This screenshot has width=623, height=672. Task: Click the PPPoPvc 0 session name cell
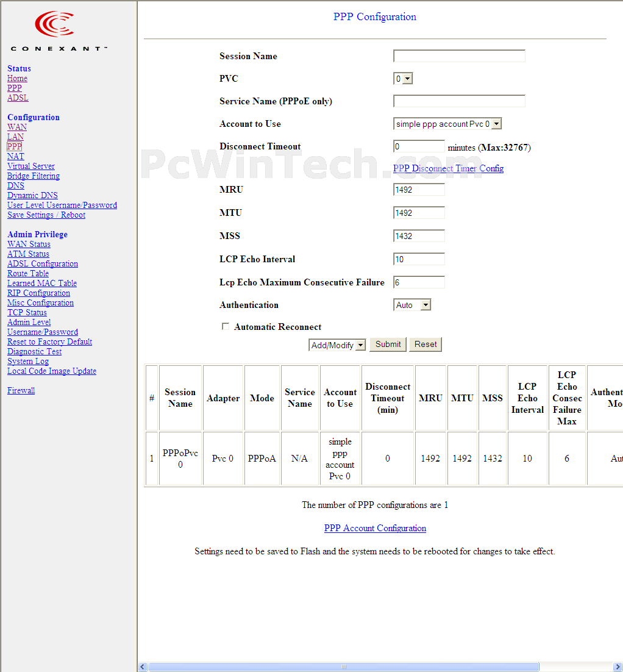click(180, 459)
